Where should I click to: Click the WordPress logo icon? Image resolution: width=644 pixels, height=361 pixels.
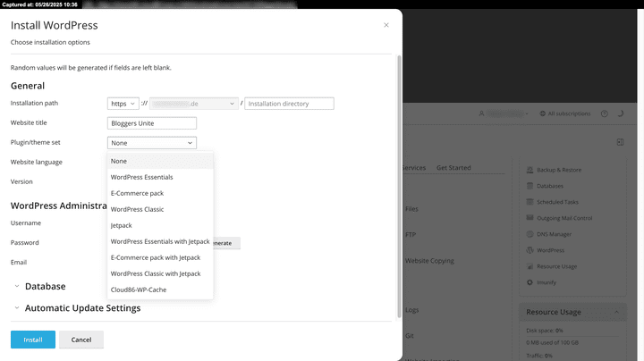pos(530,250)
